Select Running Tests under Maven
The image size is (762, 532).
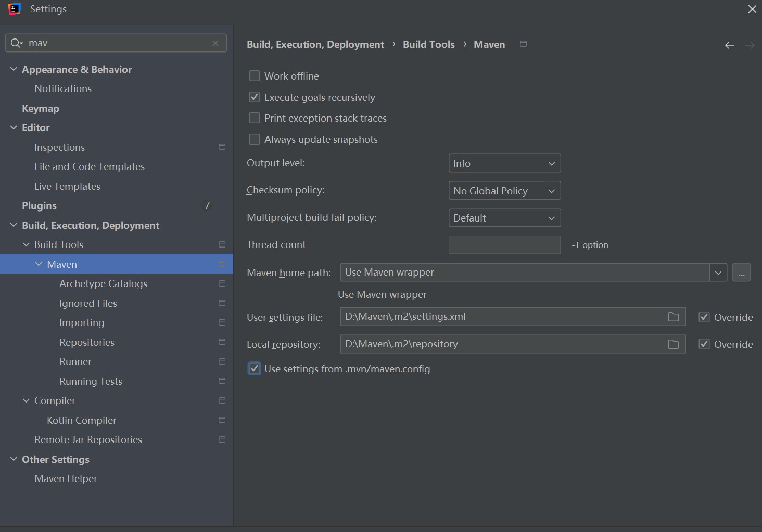91,381
